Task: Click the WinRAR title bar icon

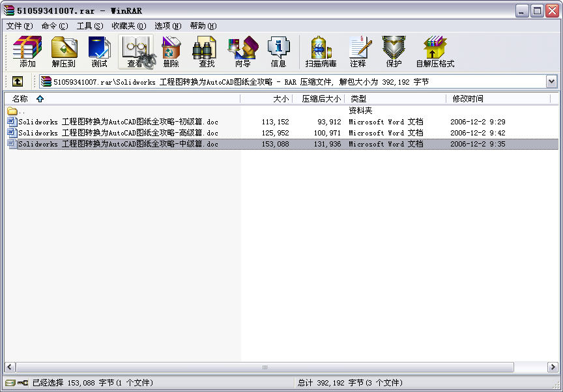Action: click(x=9, y=10)
